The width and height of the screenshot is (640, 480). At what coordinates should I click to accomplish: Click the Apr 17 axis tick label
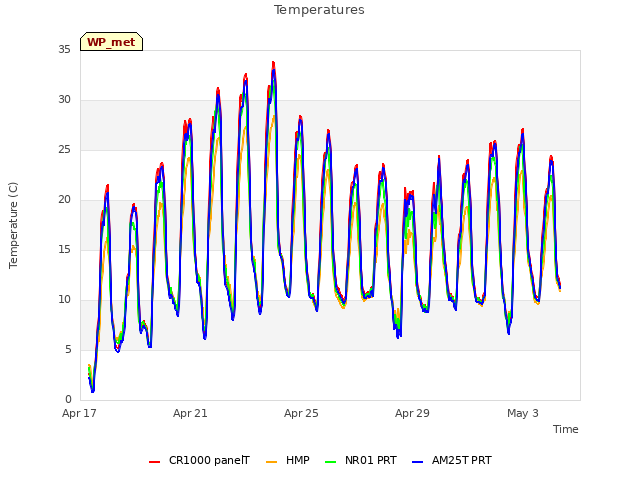tap(79, 413)
